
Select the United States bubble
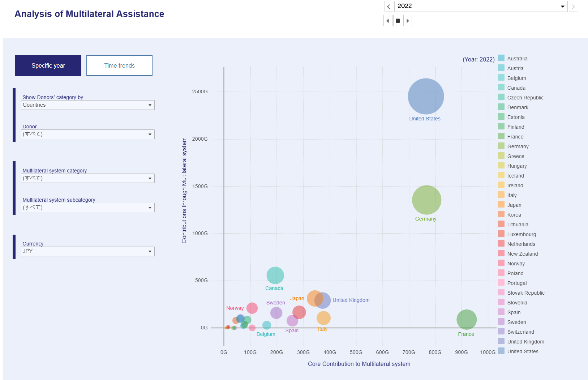[x=426, y=97]
